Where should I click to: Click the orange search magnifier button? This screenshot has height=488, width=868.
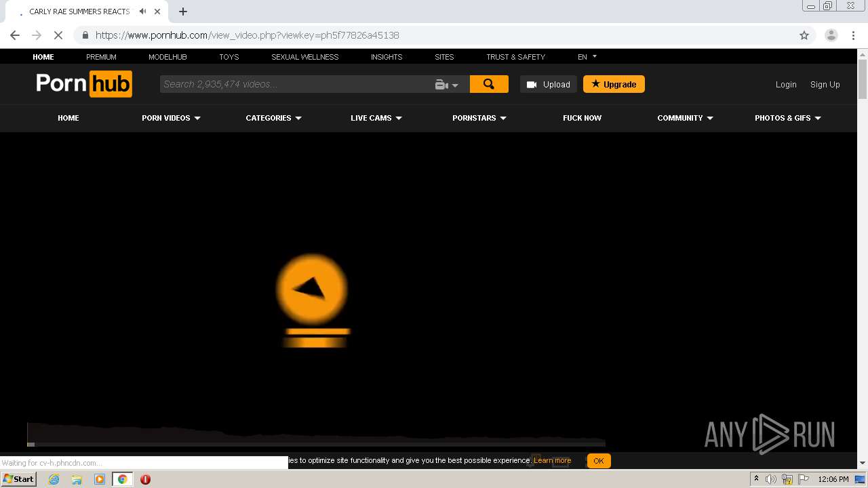pyautogui.click(x=489, y=84)
